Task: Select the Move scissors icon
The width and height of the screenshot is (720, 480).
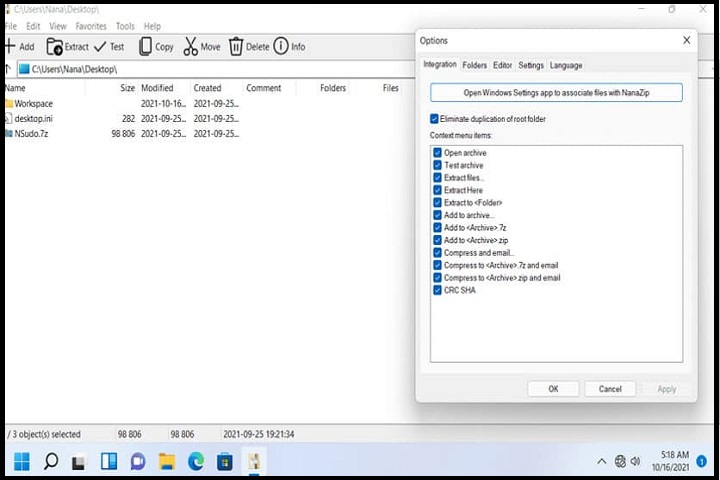Action: [x=190, y=46]
